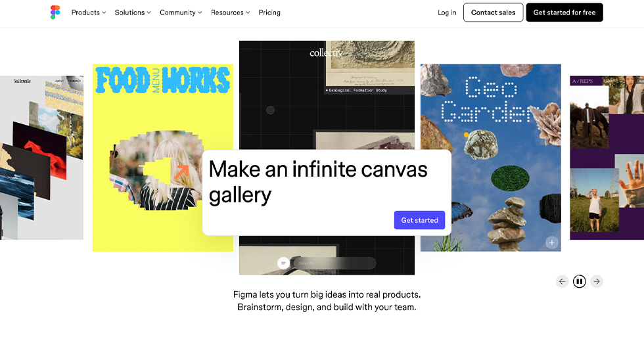Click the Search field in collectiv card
644x339 pixels.
(335, 263)
